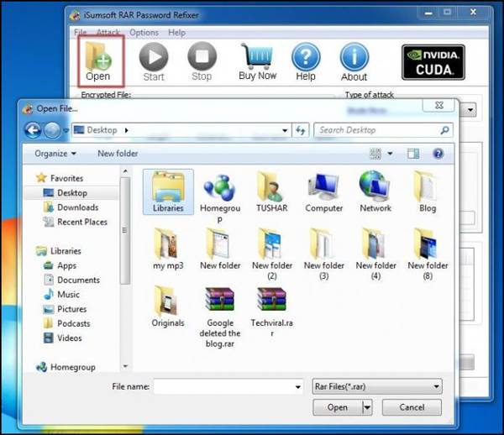Select the New folder (8) item
Viewport: 504px width, 435px height.
click(x=428, y=254)
